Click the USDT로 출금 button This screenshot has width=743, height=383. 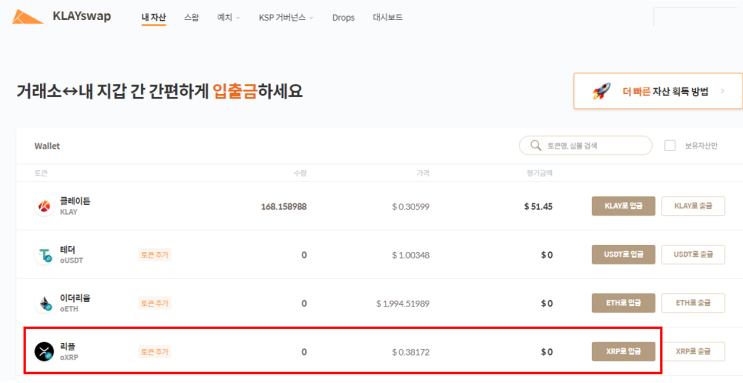point(693,255)
